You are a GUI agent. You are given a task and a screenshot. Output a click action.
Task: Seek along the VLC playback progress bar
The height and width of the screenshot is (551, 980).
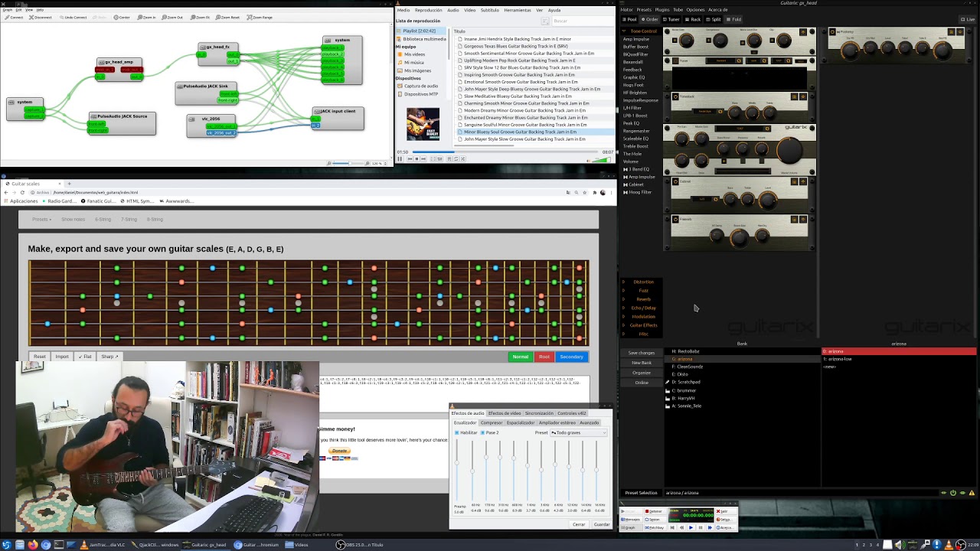[x=505, y=152]
